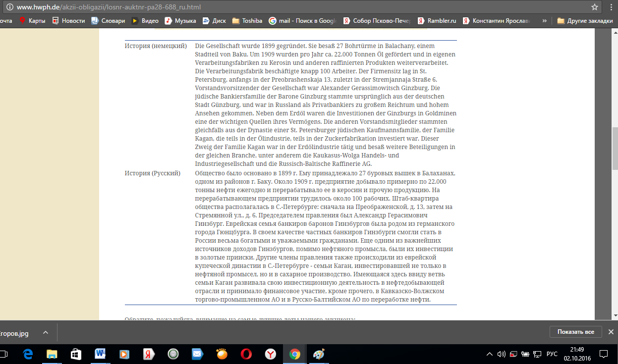
Task: Close the downloads bar
Action: [x=611, y=332]
